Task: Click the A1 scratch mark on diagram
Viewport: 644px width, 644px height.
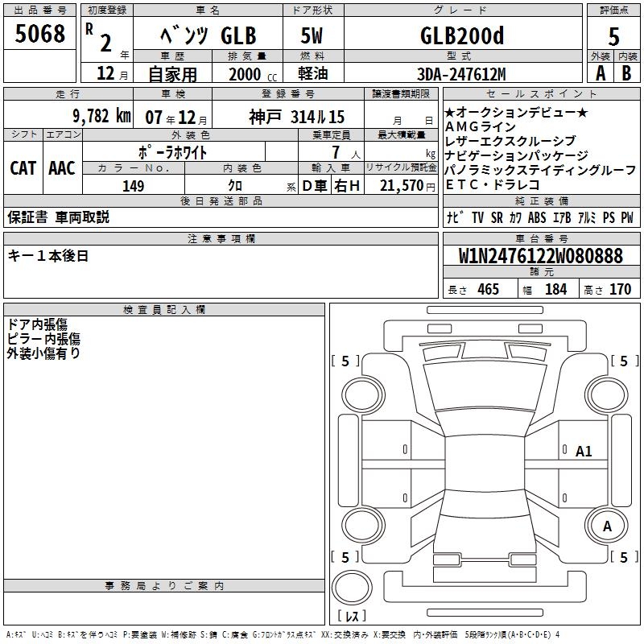Action: 584,452
